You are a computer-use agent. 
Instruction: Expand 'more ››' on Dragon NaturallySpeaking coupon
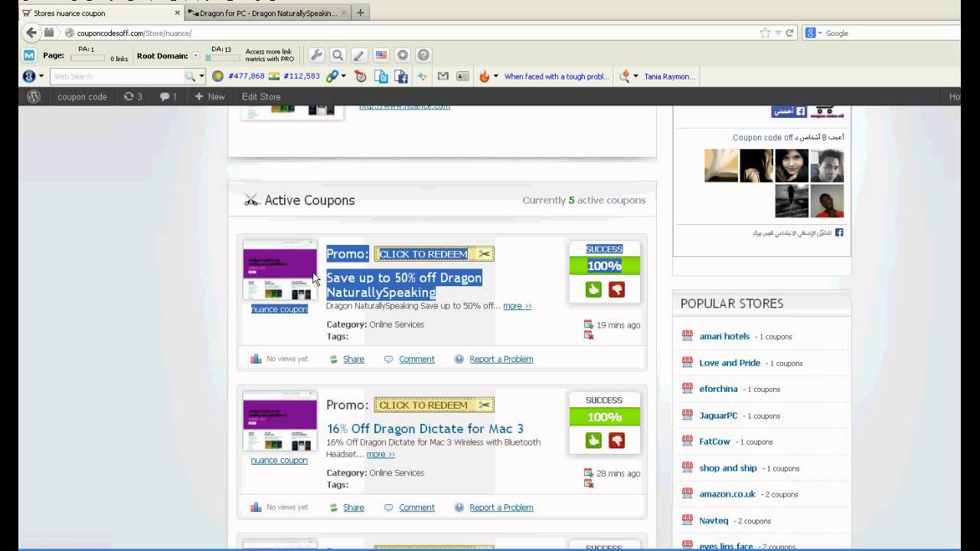[x=517, y=306]
